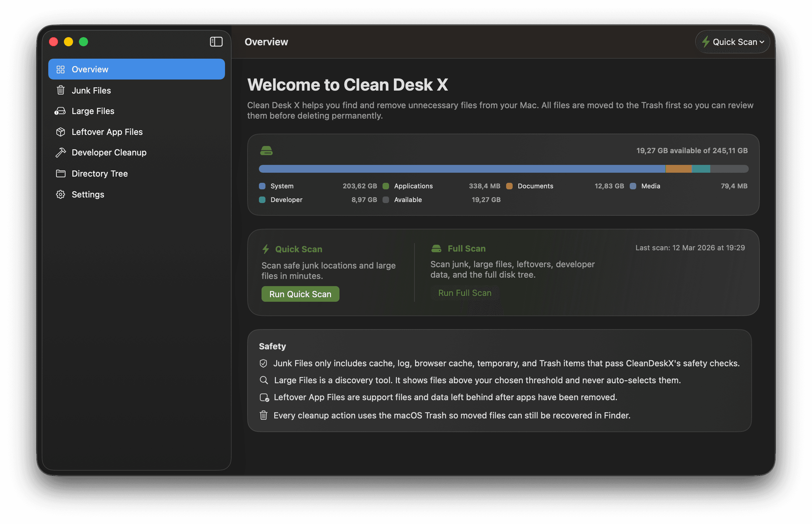812x524 pixels.
Task: Expand the Quick Scan mode chevron
Action: pos(763,42)
